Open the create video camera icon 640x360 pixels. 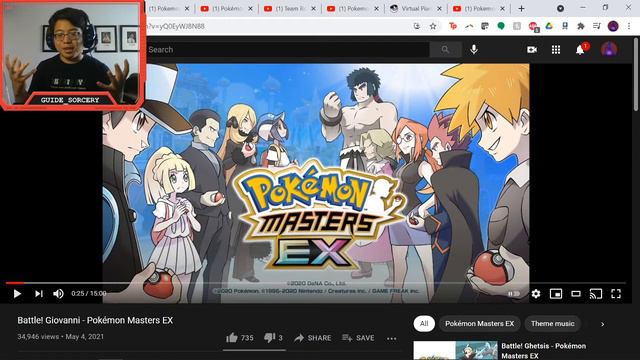[532, 50]
